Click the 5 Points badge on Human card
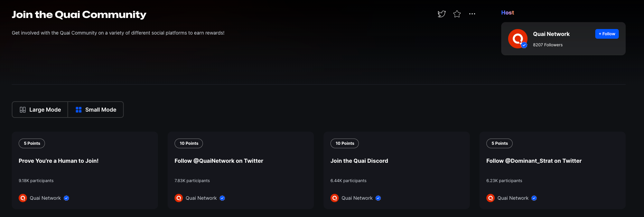644x217 pixels. pos(32,143)
